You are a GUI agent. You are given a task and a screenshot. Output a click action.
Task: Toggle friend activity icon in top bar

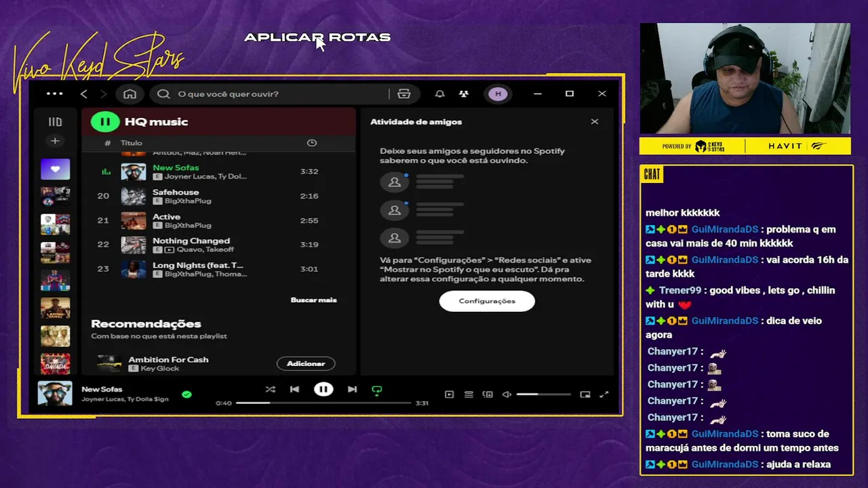(x=464, y=94)
